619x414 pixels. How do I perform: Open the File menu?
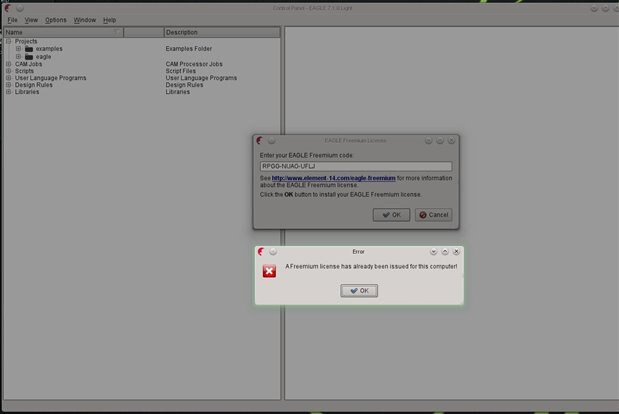coord(12,20)
